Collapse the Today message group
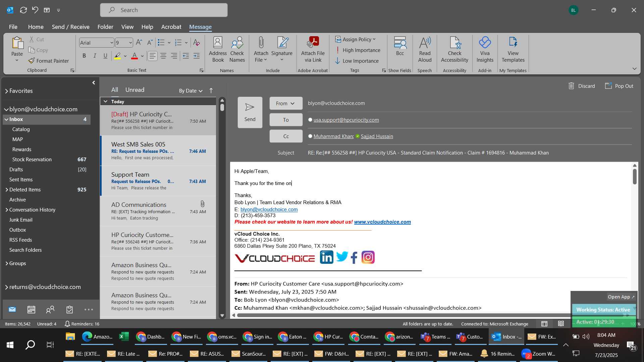Viewport: 644px width, 362px height. 106,101
